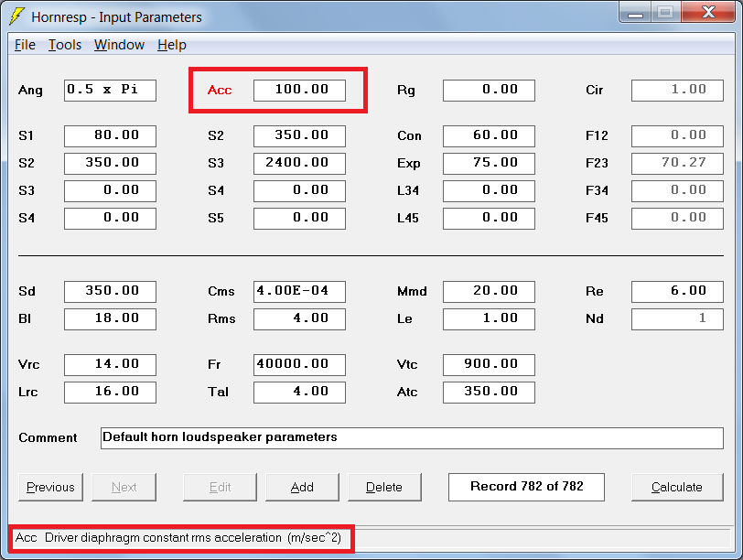
Task: Click the Con field showing 60.00
Action: click(x=489, y=136)
